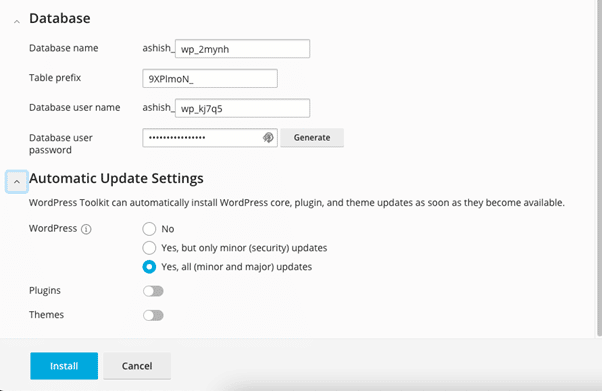
Task: Collapse the Automatic Update Settings chevron
Action: click(x=17, y=182)
